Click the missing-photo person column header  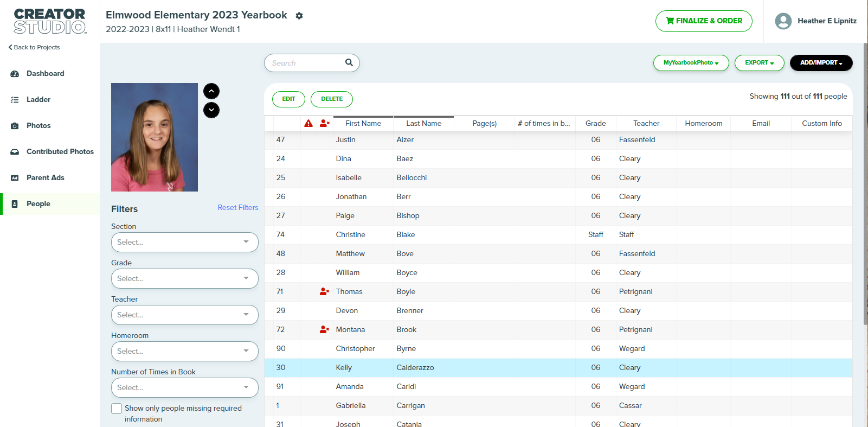325,123
